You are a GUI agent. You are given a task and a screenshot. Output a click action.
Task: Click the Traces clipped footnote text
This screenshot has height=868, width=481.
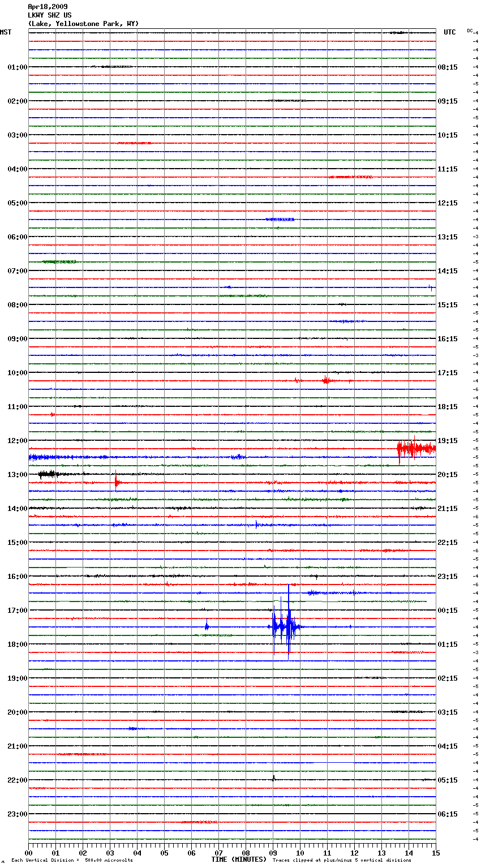coord(342,860)
